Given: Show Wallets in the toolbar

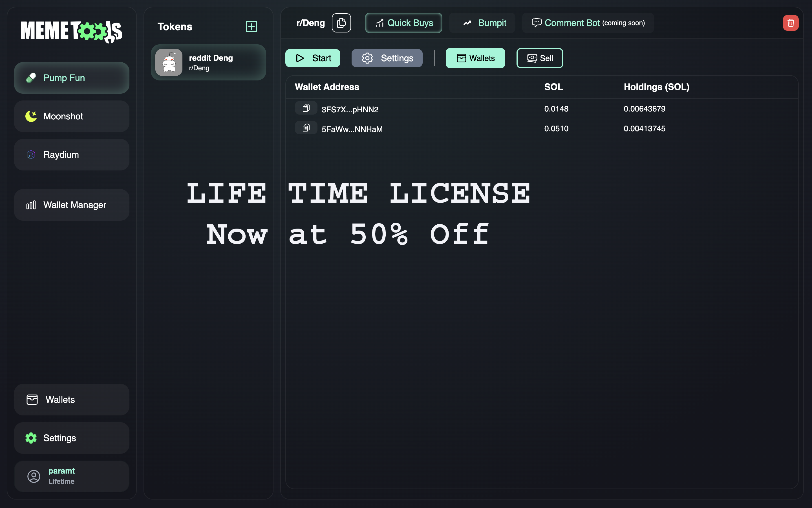Looking at the screenshot, I should [x=475, y=58].
